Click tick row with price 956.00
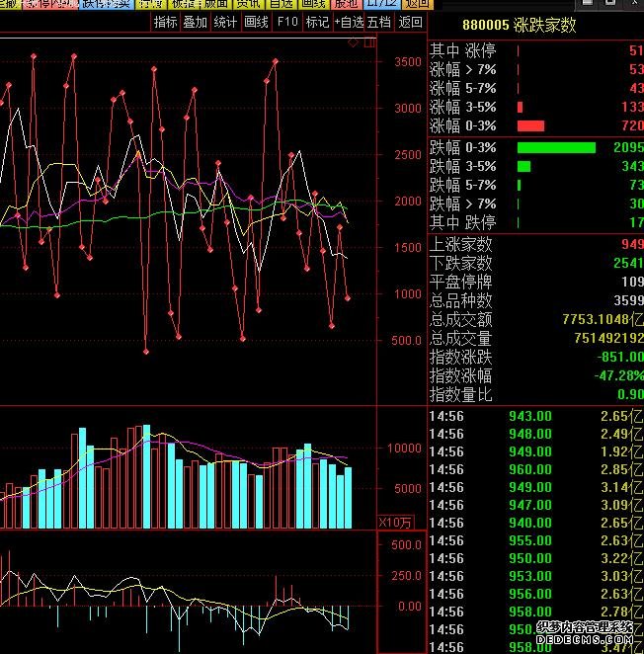 pyautogui.click(x=536, y=594)
